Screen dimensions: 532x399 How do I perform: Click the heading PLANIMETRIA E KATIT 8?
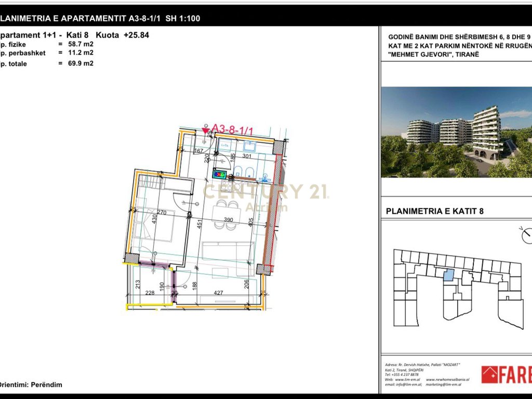[x=435, y=211]
